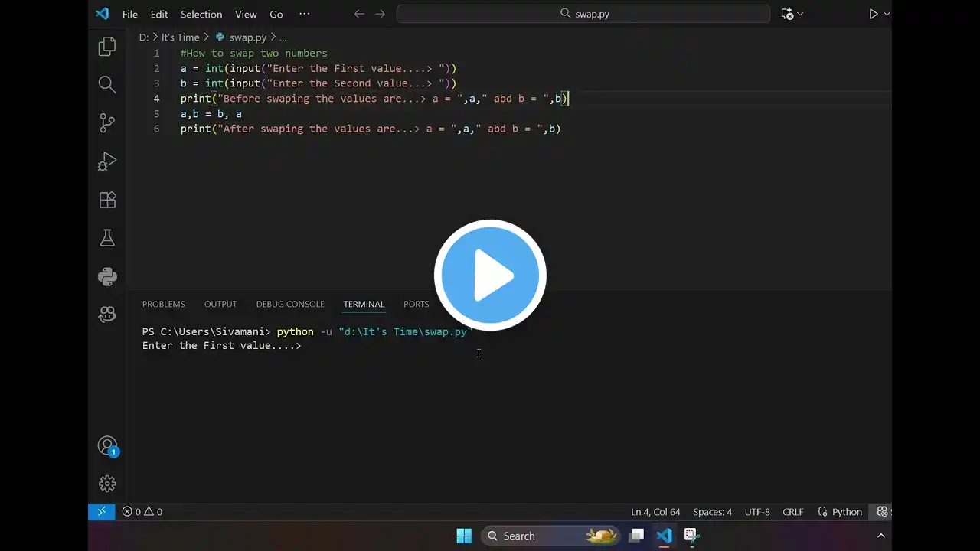
Task: Click the 'After swaping the values' print line
Action: (x=371, y=129)
